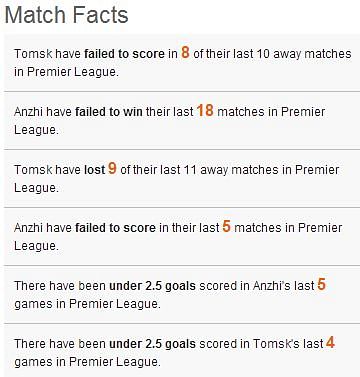Select the orange number 8 statistic
This screenshot has width=360, height=377.
(185, 52)
